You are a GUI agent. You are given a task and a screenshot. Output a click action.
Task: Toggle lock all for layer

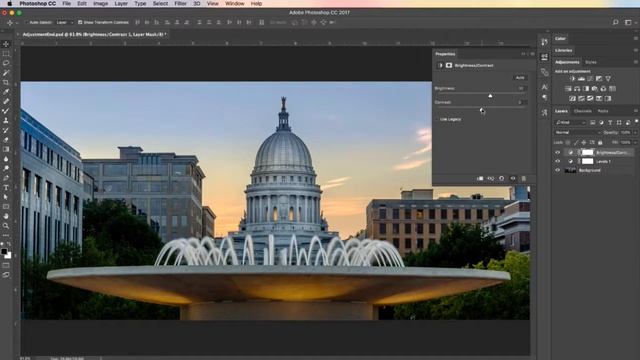600,142
